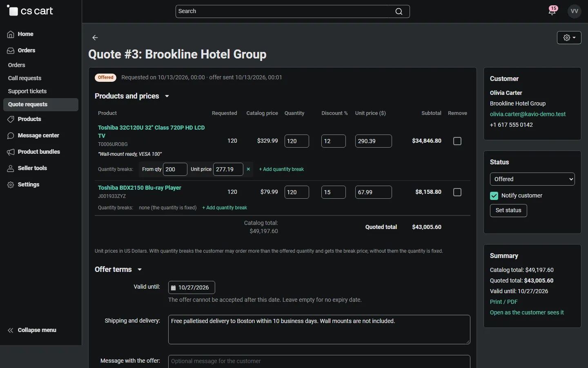The width and height of the screenshot is (588, 368).
Task: Open the gear actions dropdown
Action: tap(569, 38)
